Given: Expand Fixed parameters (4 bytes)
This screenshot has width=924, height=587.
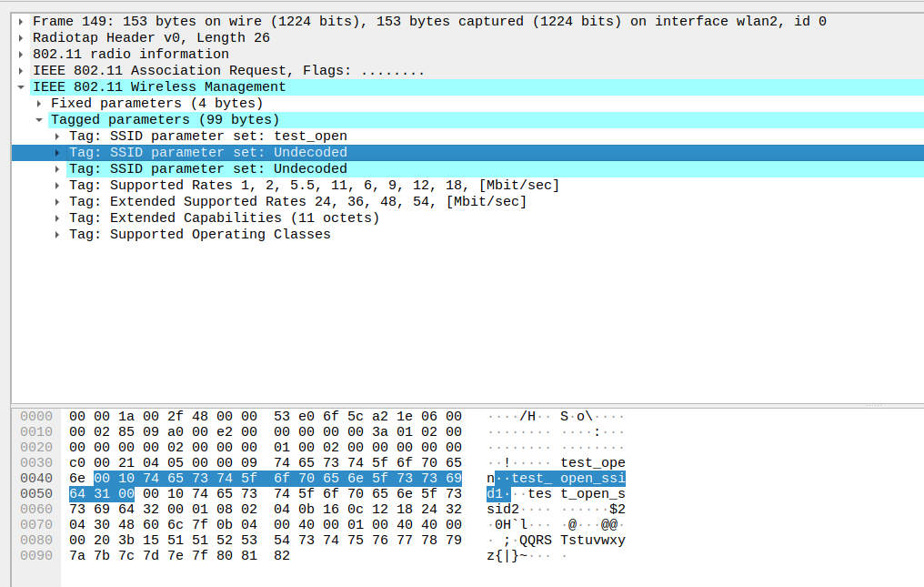Looking at the screenshot, I should click(x=39, y=104).
